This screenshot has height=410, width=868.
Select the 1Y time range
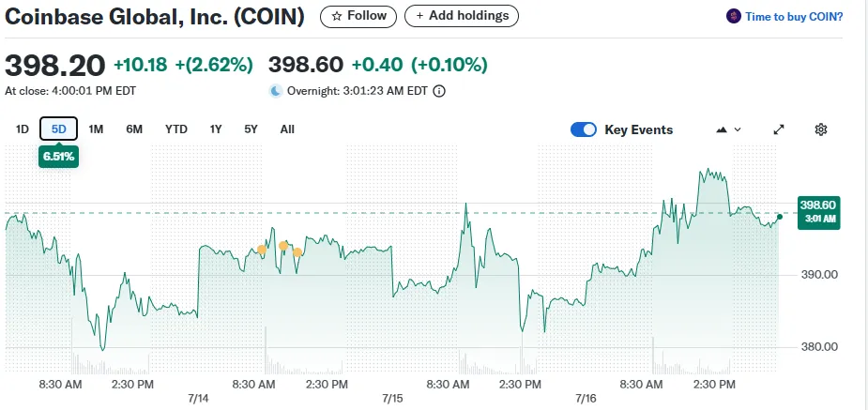click(x=216, y=129)
